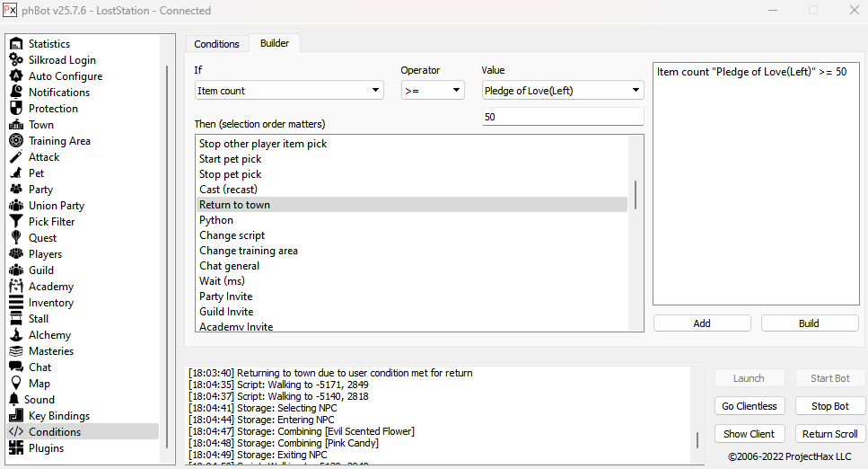Open the Plugins sidebar icon

[x=15, y=447]
